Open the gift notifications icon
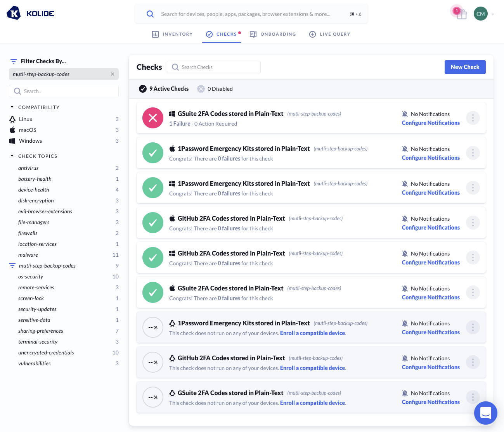Screen dimensions: 504x432 [461, 14]
